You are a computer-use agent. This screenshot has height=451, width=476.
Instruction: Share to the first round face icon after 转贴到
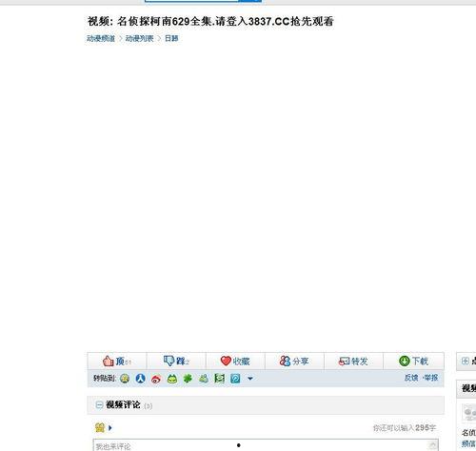[125, 379]
